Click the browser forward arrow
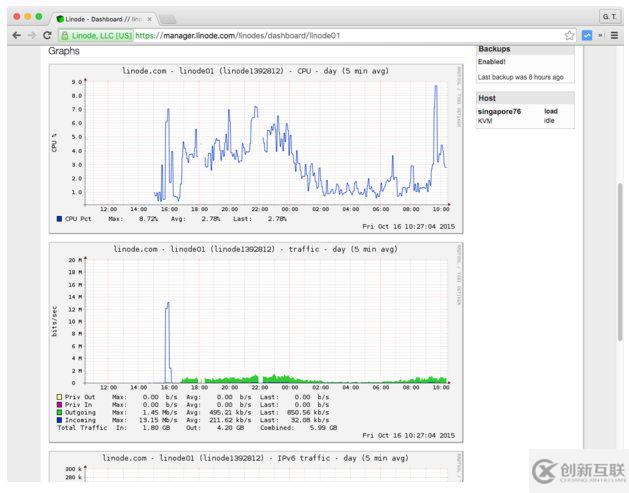 point(32,35)
